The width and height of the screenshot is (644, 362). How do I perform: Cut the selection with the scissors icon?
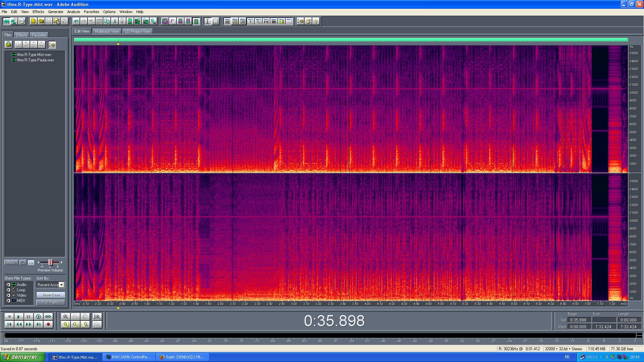[x=115, y=21]
